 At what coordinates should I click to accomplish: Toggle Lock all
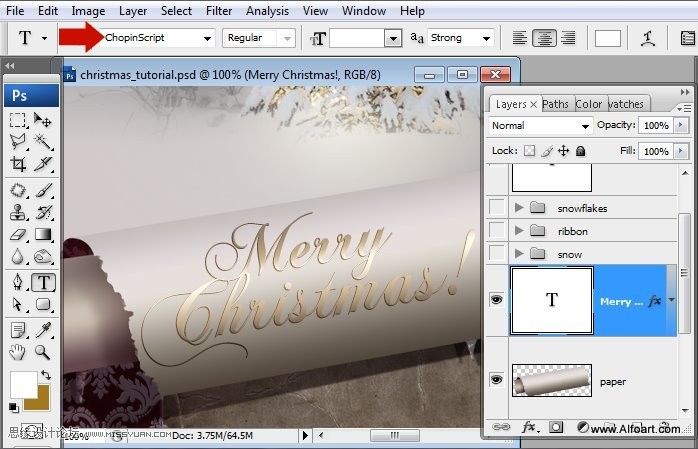[x=580, y=151]
